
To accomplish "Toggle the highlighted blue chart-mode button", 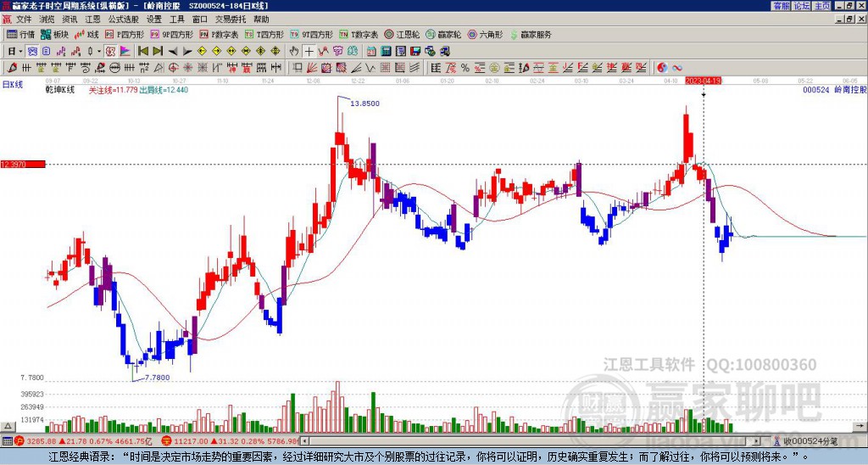I will (33, 51).
